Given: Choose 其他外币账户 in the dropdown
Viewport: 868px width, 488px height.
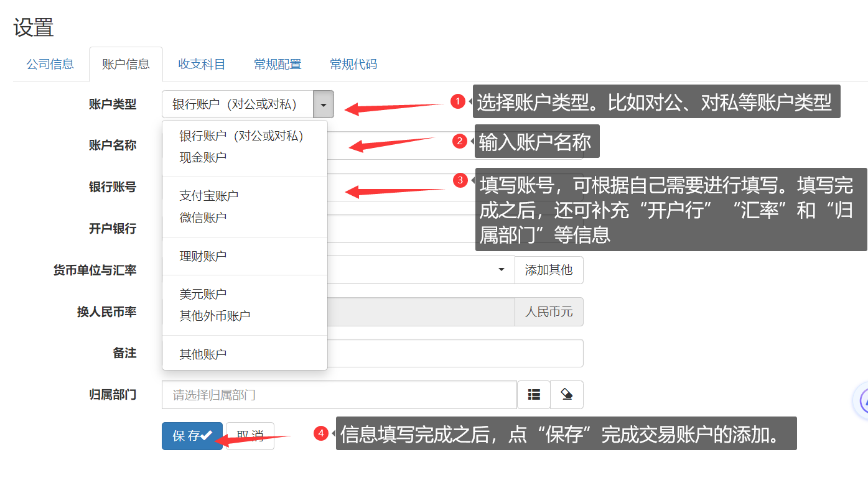Looking at the screenshot, I should click(215, 316).
